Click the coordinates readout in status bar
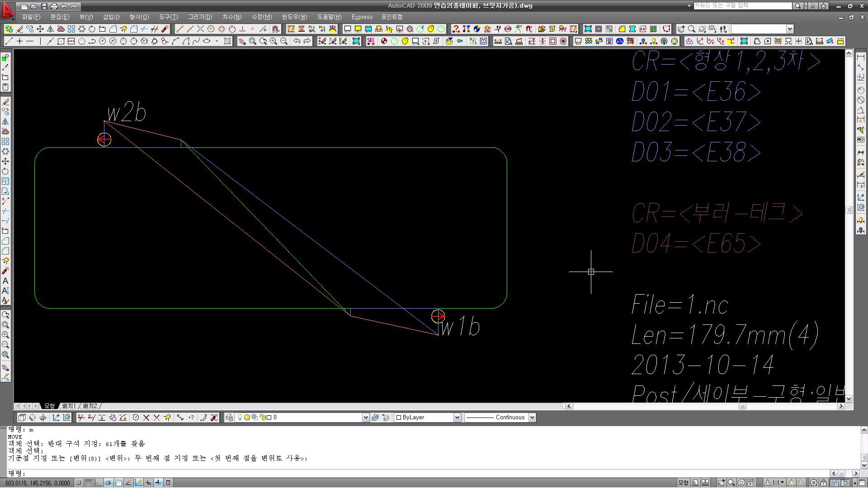Image resolution: width=868 pixels, height=488 pixels. click(x=37, y=483)
